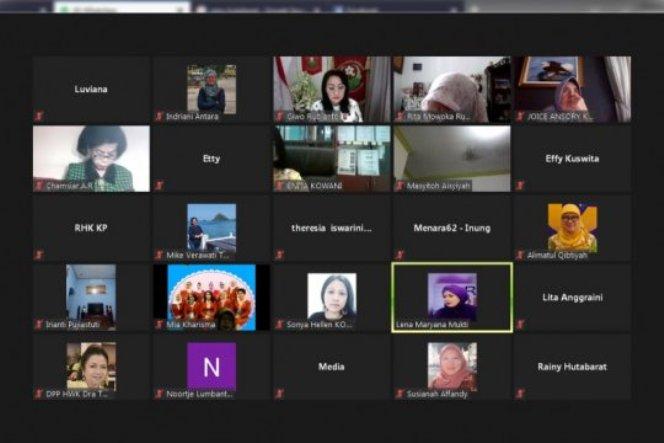This screenshot has width=664, height=443.
Task: Click the muted microphone icon on Luviana's tile
Action: (x=39, y=116)
